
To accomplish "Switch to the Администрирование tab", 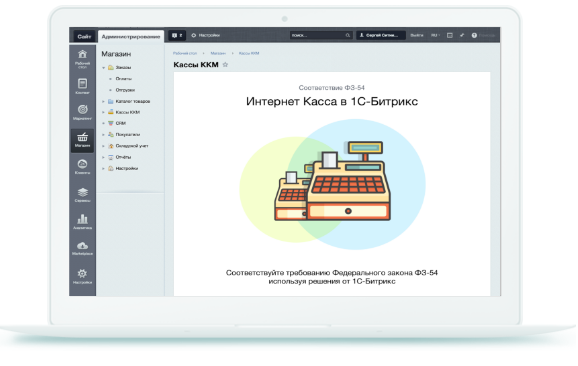I will click(x=131, y=36).
